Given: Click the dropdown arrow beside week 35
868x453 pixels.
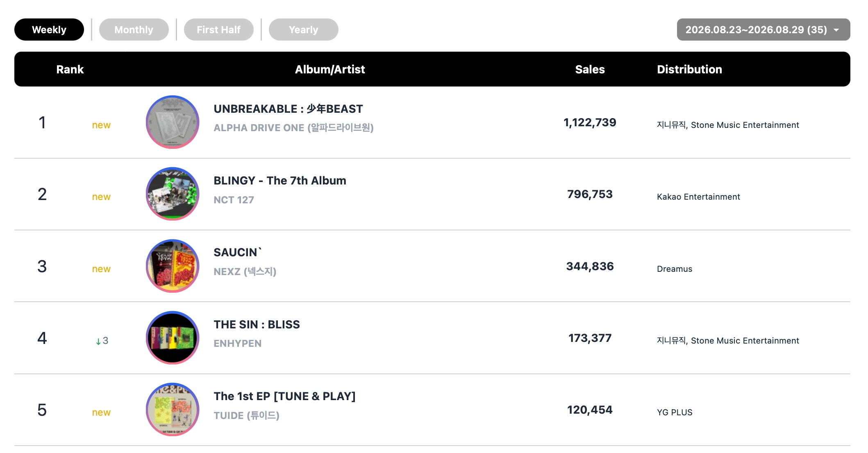Looking at the screenshot, I should 836,30.
